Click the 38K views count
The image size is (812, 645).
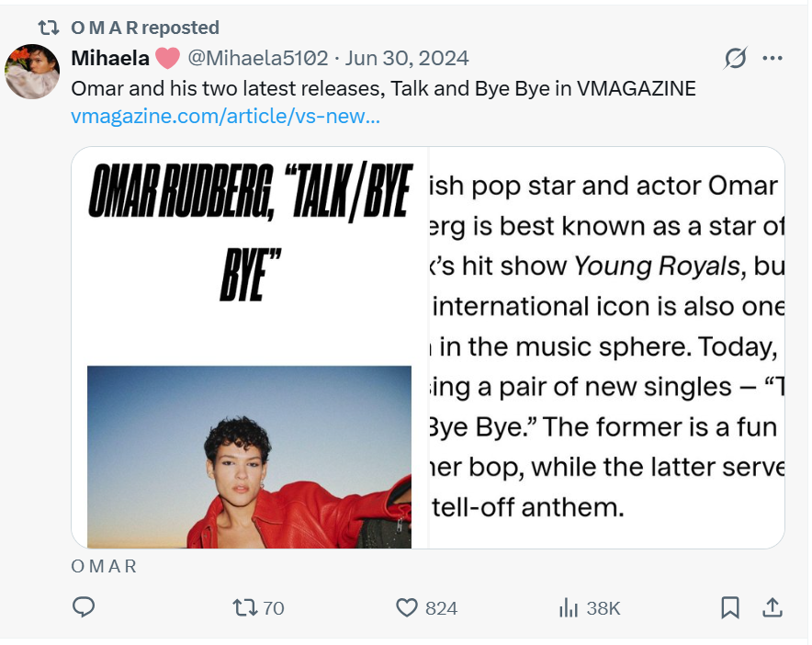[x=603, y=608]
